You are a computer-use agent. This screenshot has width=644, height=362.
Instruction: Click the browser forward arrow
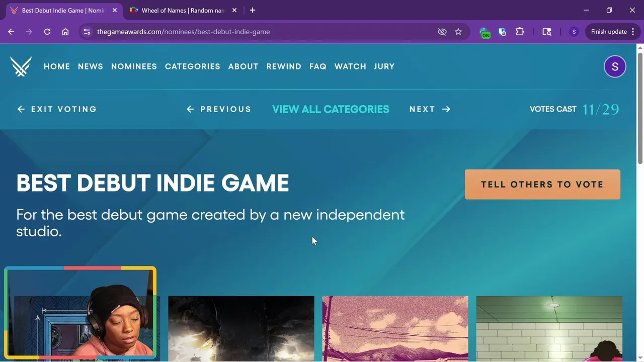(29, 32)
